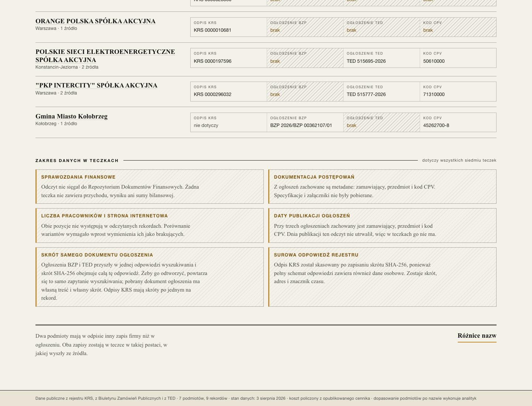Click the "Daty publikacji ogłoszeń" card title
Image resolution: width=532 pixels, height=406 pixels.
[312, 216]
